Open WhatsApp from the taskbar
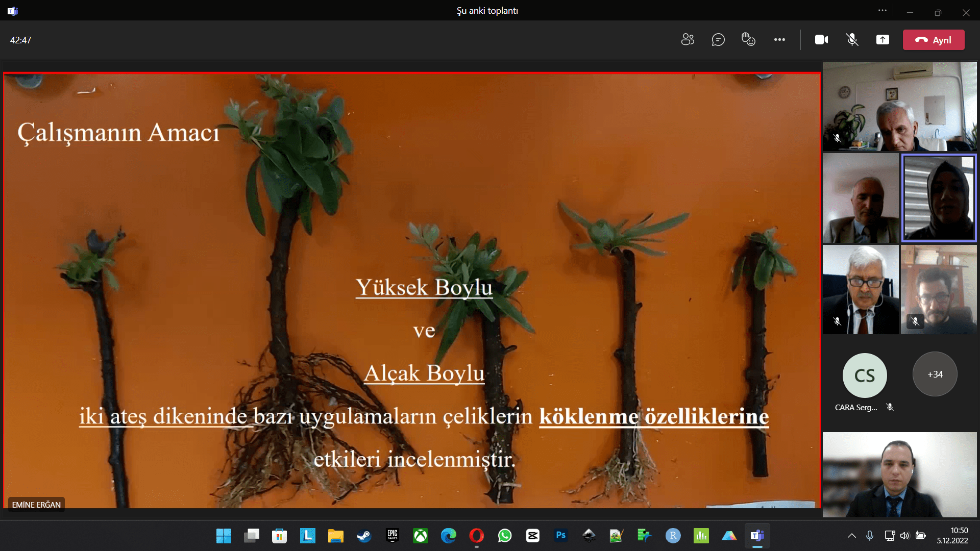This screenshot has width=980, height=551. (x=505, y=536)
